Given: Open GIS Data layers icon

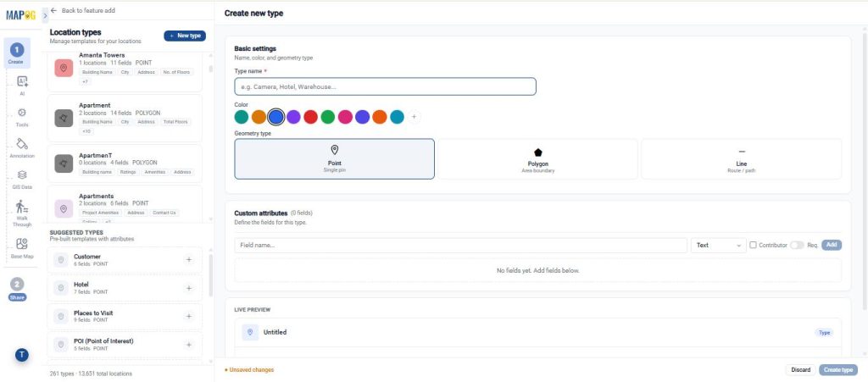Looking at the screenshot, I should pyautogui.click(x=22, y=174).
